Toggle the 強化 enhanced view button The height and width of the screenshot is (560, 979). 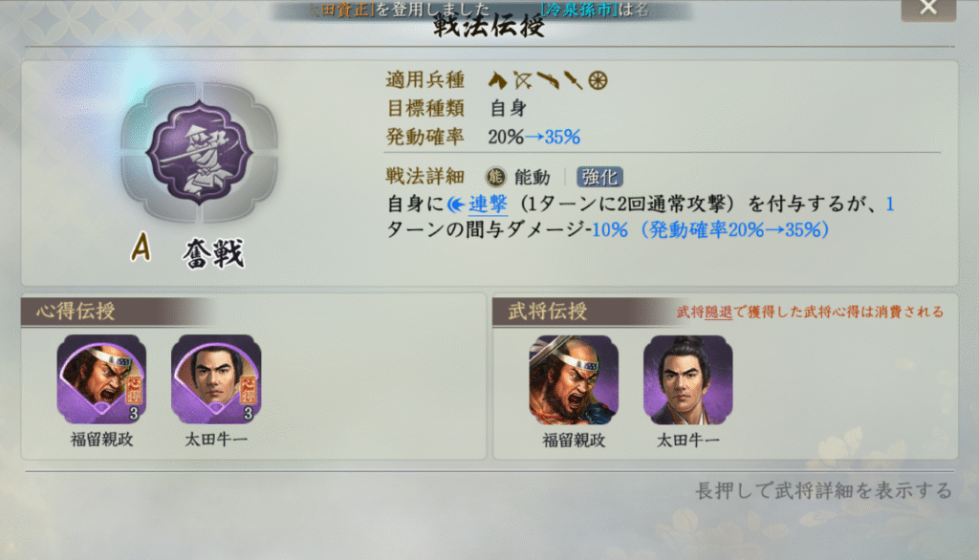pos(599,177)
